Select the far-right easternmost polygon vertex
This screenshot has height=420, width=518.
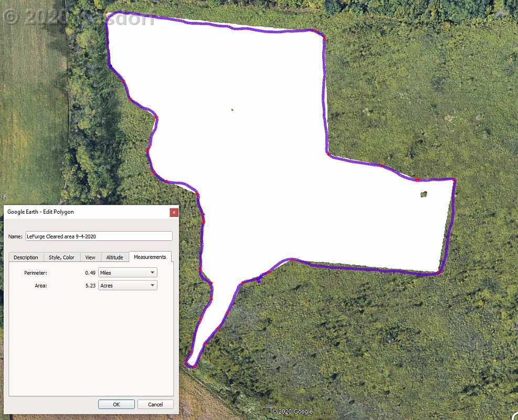[x=454, y=180]
